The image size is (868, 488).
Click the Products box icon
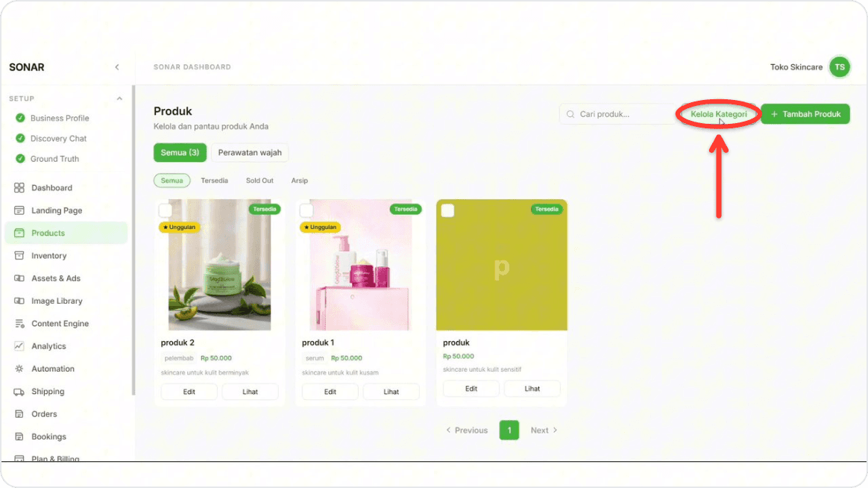coord(19,234)
